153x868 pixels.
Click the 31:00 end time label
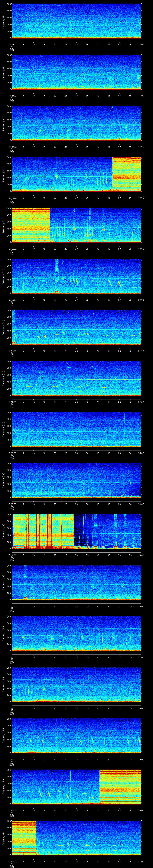[141, 861]
